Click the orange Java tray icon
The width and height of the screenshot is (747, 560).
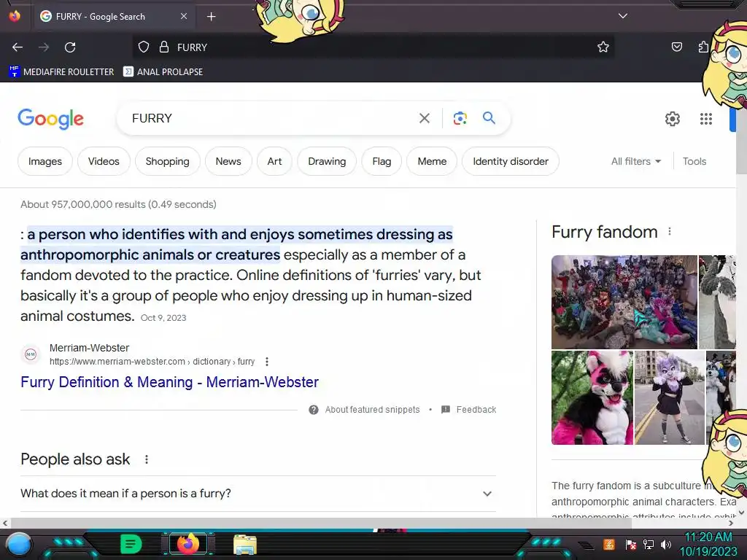[609, 544]
